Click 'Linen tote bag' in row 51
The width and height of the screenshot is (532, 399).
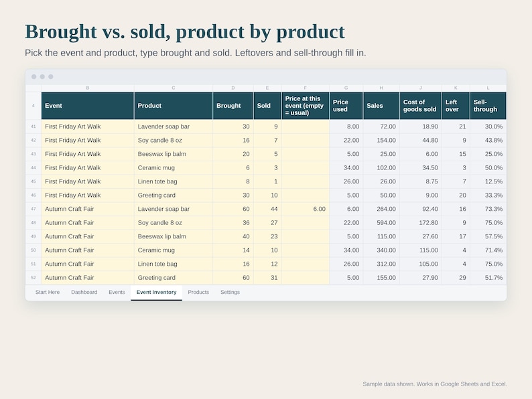[x=157, y=264]
